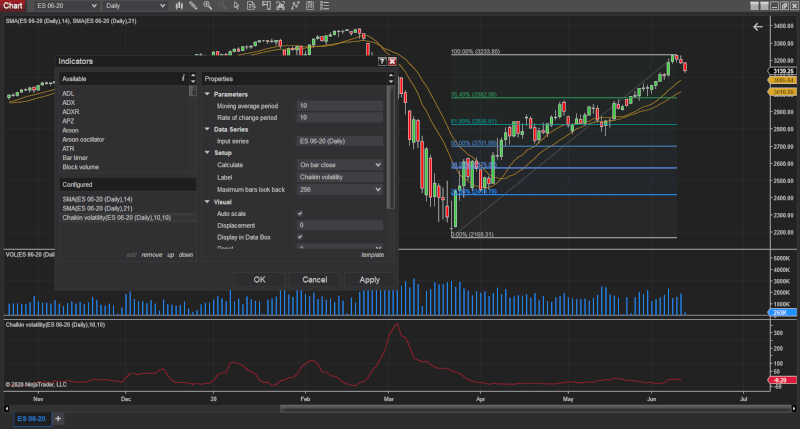The height and width of the screenshot is (429, 800).
Task: Open the Indicators dialog help icon
Action: pyautogui.click(x=381, y=61)
